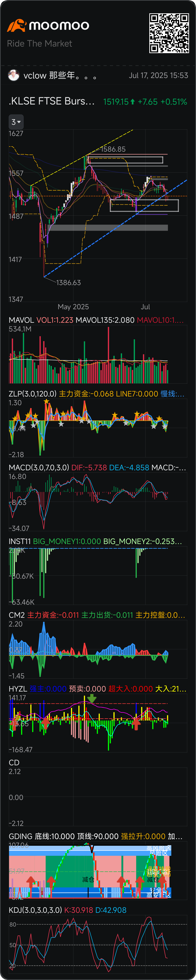The width and height of the screenshot is (196, 980).
Task: Click the Ride The Market slogan
Action: [40, 43]
